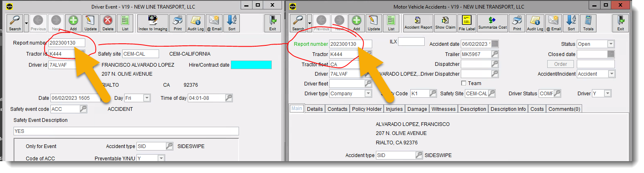This screenshot has height=173, width=644.
Task: Open the Closed date calendar picker
Action: (611, 54)
